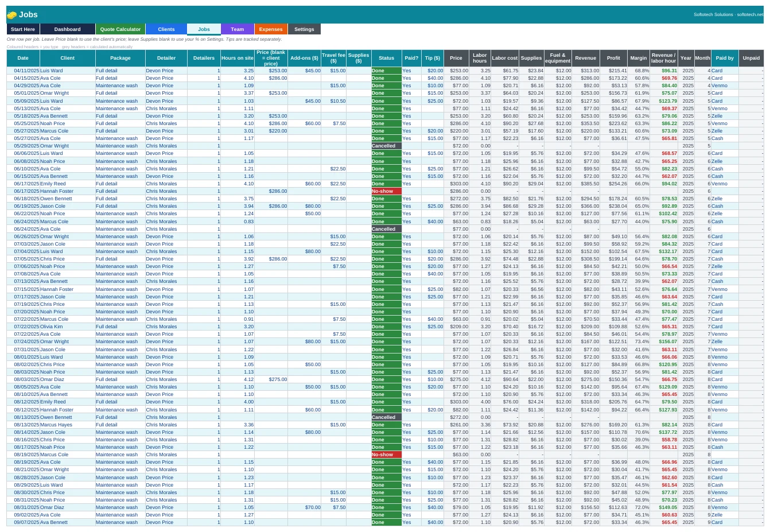This screenshot has height=532, width=770.
Task: Click the Travel fee ($) column header
Action: pos(333,58)
